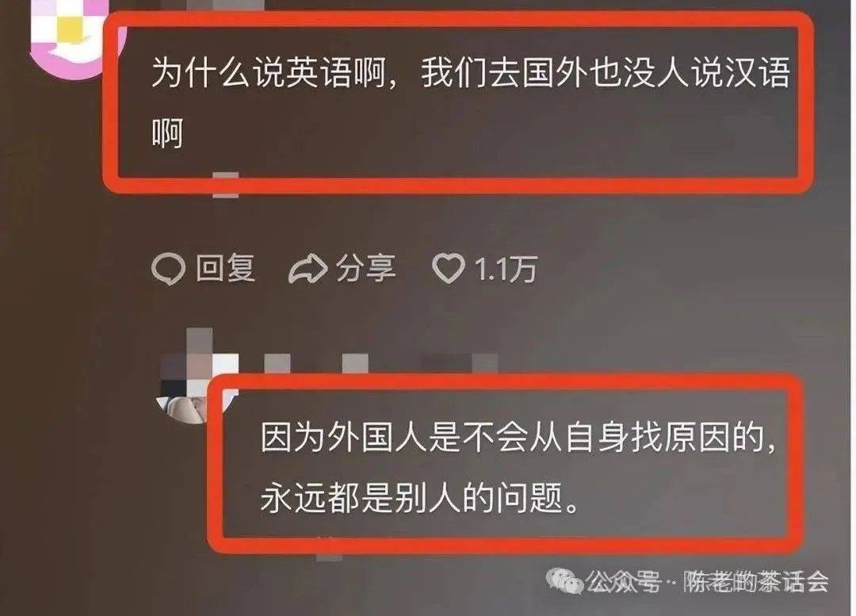Image resolution: width=856 pixels, height=616 pixels.
Task: Tap the 分享 share label
Action: coord(365,268)
